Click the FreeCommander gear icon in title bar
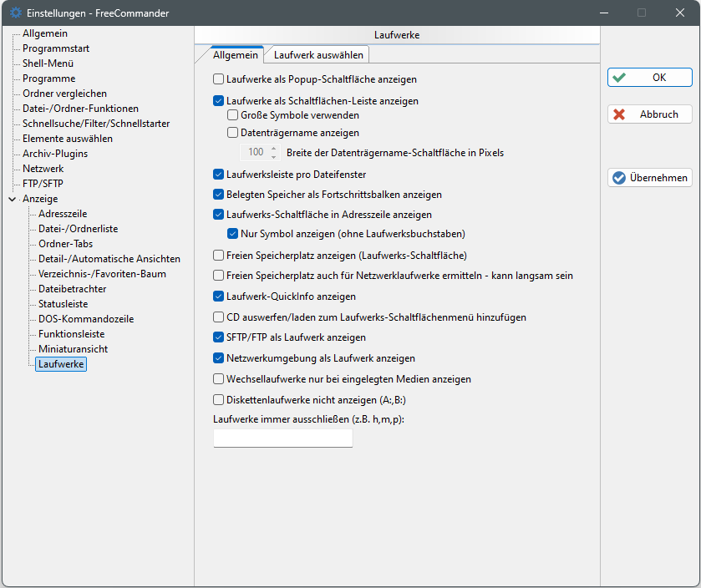Screen dimensions: 701x588 coord(15,13)
